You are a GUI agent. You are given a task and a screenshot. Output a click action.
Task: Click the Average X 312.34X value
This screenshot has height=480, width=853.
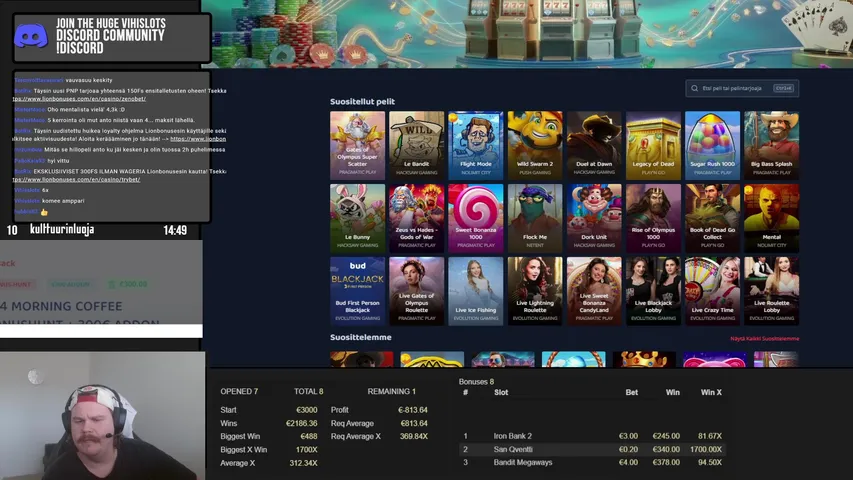[x=303, y=463]
